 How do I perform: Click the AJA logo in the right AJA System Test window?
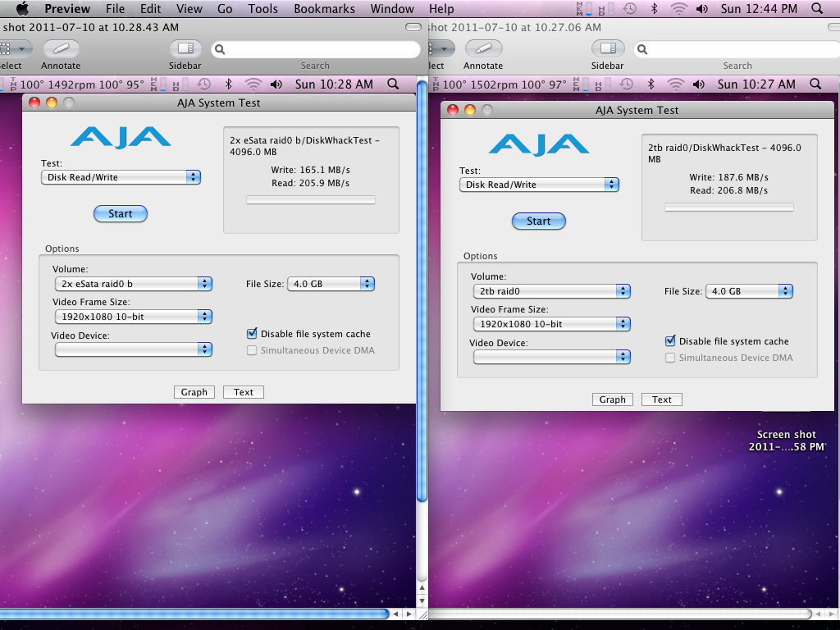[x=539, y=144]
